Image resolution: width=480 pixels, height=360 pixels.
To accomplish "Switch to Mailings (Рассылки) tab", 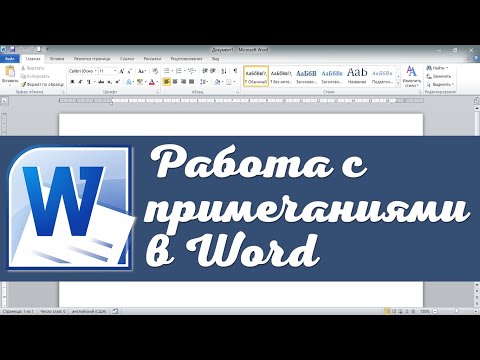I will (152, 59).
